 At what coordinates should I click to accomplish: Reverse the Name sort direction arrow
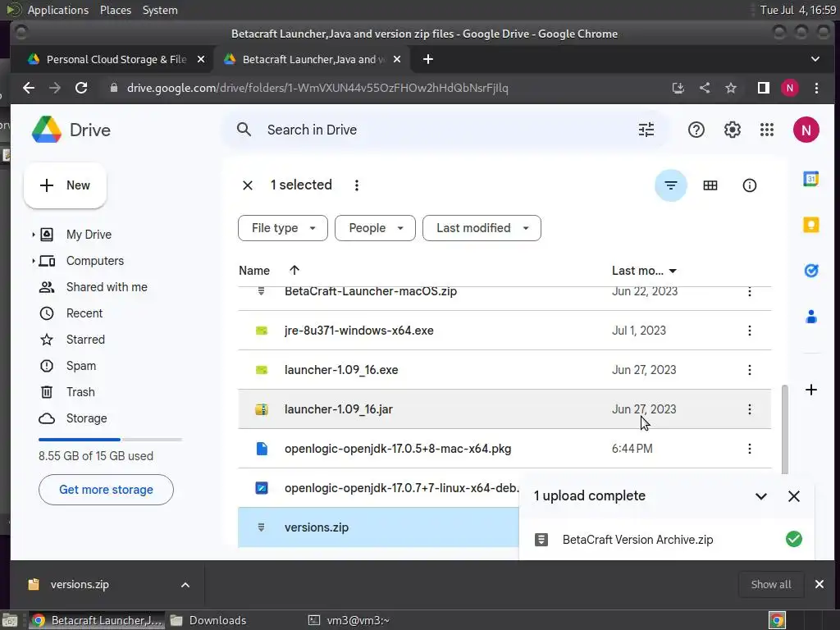(294, 271)
